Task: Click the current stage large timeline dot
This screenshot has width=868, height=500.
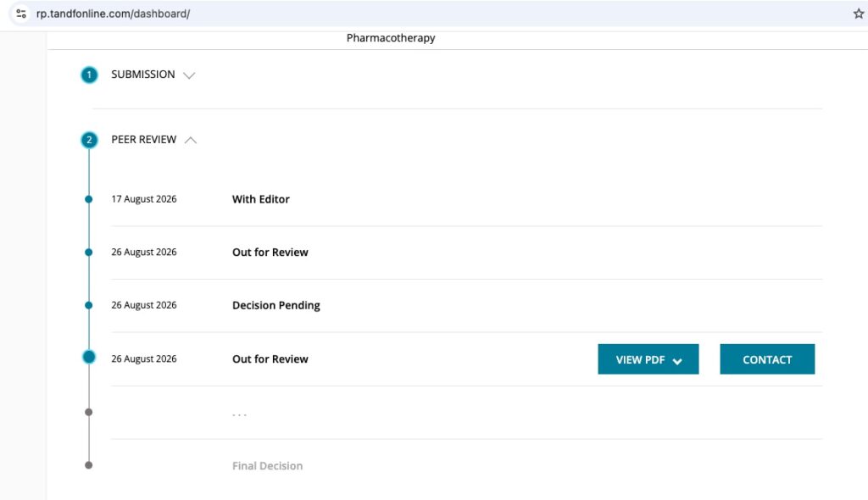Action: [88, 357]
